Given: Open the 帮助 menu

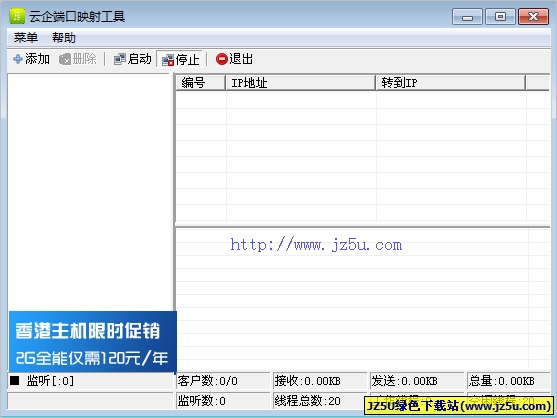Looking at the screenshot, I should (64, 38).
